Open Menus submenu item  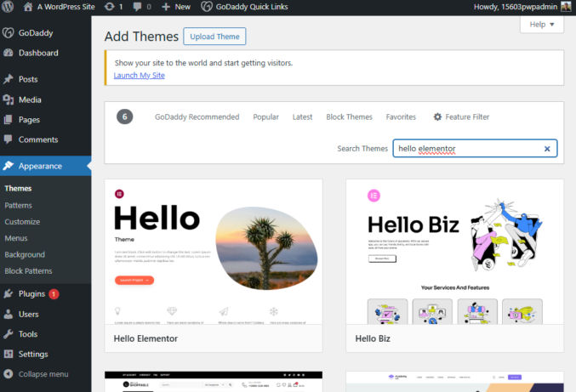click(x=16, y=238)
